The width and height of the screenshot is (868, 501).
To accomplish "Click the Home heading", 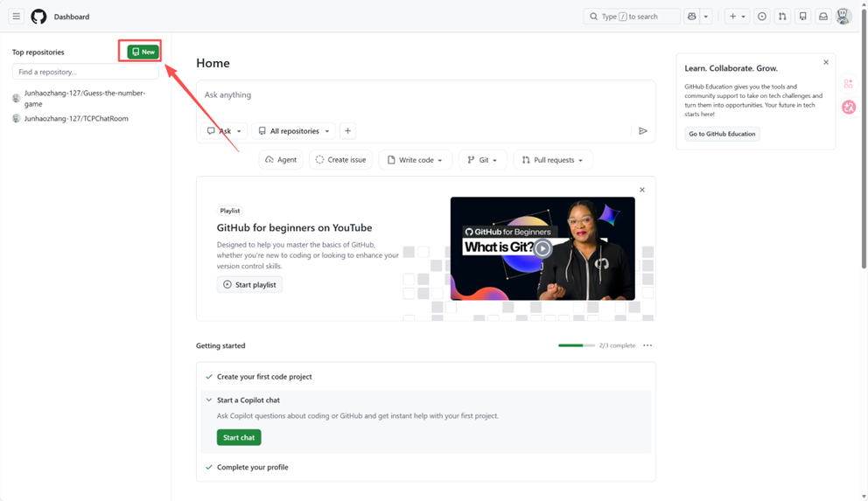I will point(213,63).
